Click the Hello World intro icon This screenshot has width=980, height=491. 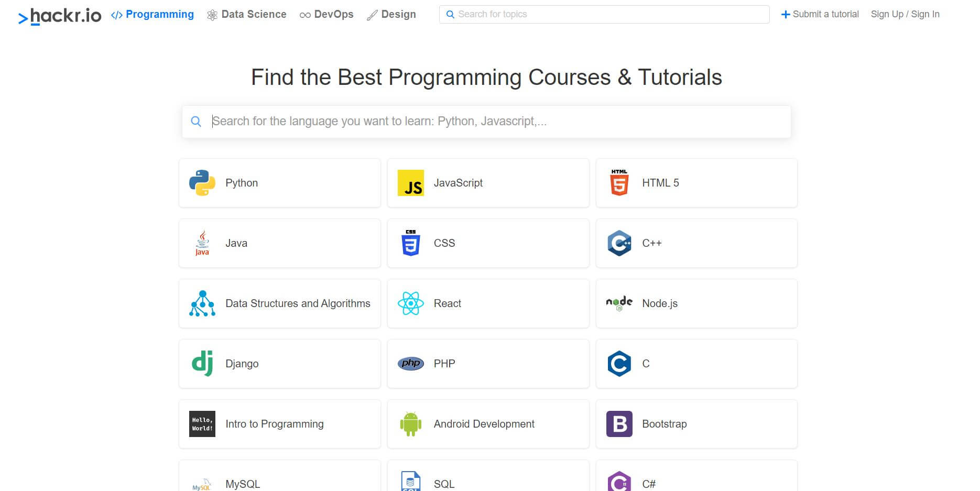click(202, 424)
